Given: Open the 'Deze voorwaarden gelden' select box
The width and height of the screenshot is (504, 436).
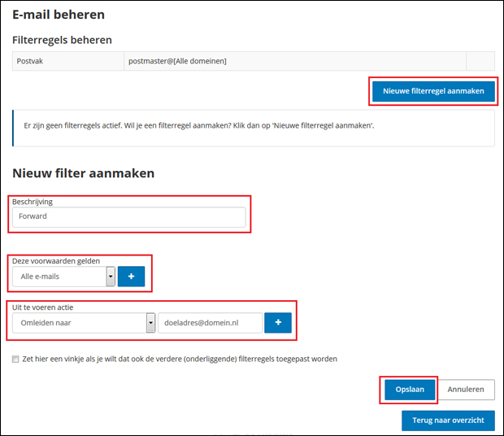Looking at the screenshot, I should (59, 277).
